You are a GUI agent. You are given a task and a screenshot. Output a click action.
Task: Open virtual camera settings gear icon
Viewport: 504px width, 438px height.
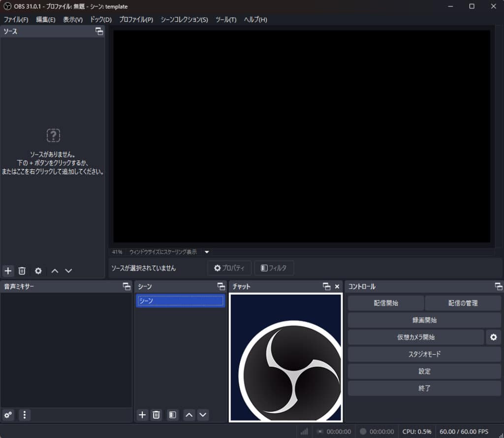click(493, 337)
